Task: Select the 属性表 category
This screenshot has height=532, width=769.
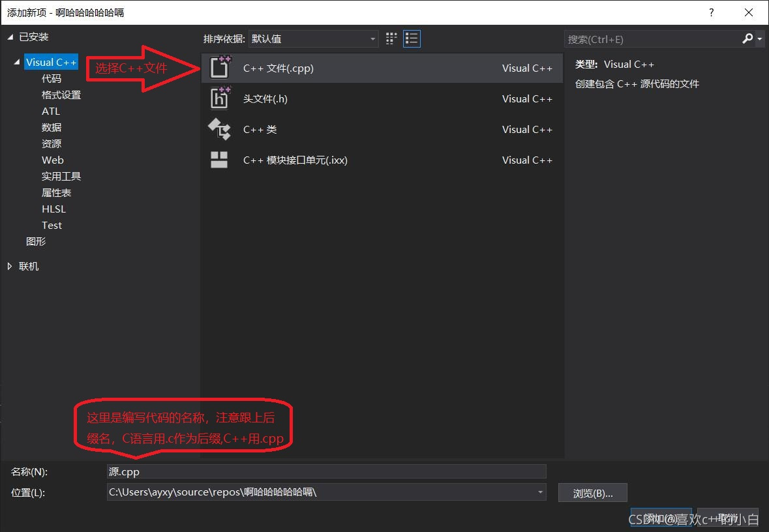Action: (x=56, y=193)
